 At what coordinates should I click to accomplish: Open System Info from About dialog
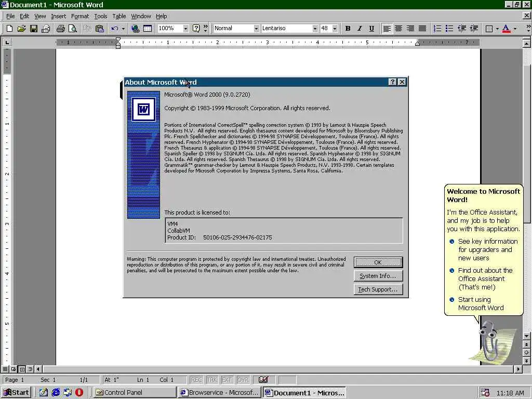pos(378,276)
